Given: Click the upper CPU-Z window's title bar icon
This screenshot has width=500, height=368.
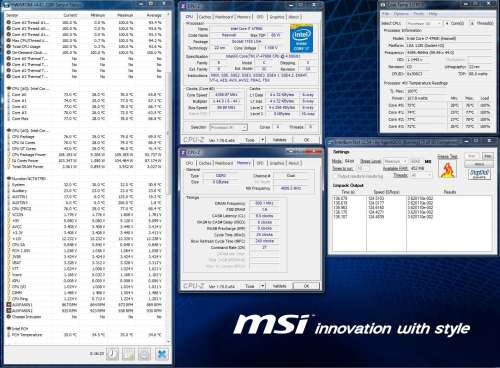Looking at the screenshot, I should (x=183, y=6).
